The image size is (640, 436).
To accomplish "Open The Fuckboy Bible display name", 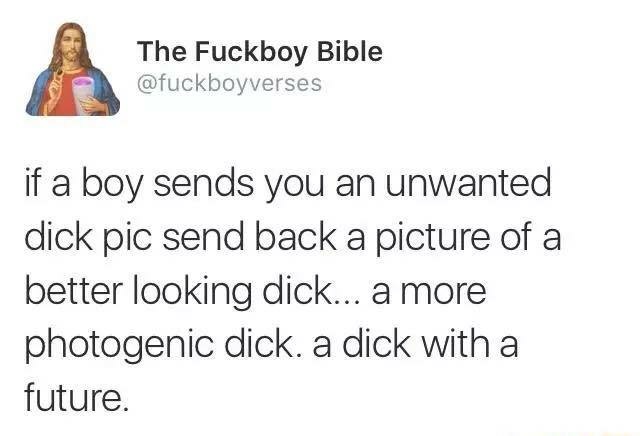I will 260,52.
